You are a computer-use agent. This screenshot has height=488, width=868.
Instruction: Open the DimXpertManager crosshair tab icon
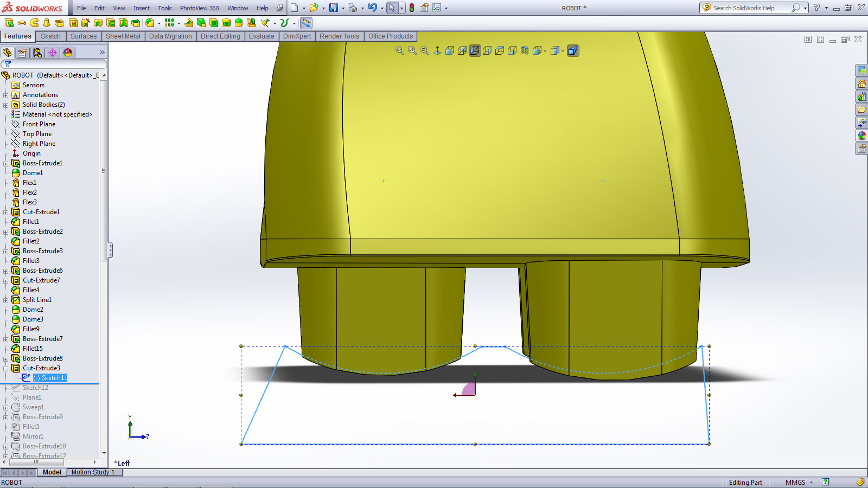[x=52, y=53]
